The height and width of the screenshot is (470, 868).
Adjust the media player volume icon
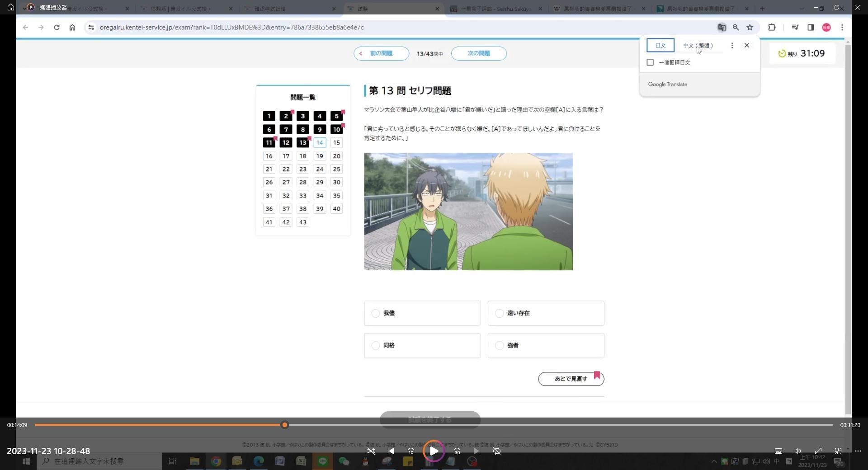798,451
